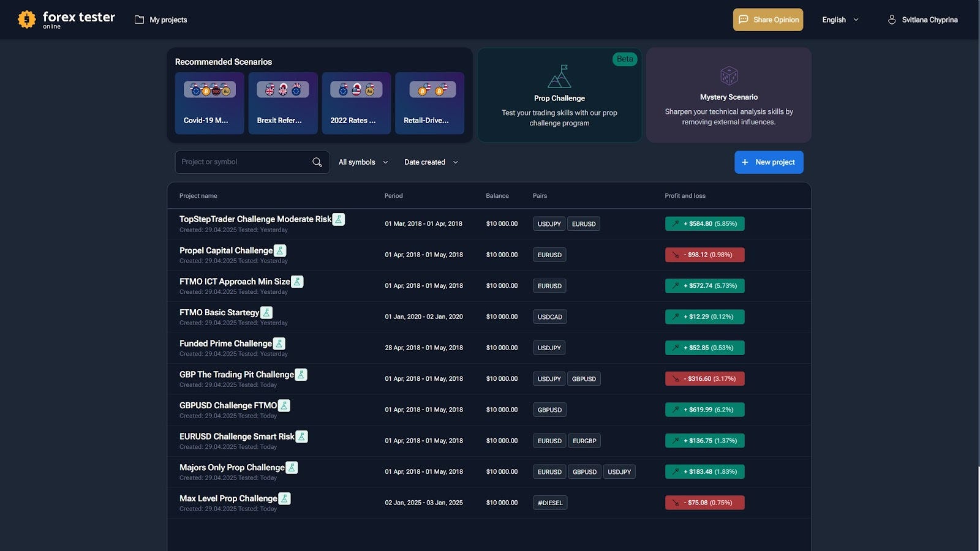
Task: Open the Retail-Drive... scenario
Action: 429,103
